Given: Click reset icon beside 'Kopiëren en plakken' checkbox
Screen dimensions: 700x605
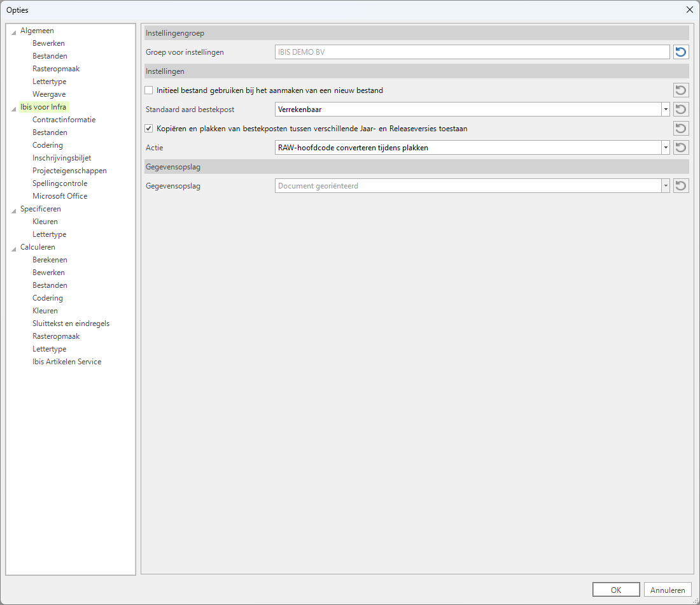Looking at the screenshot, I should click(x=681, y=129).
